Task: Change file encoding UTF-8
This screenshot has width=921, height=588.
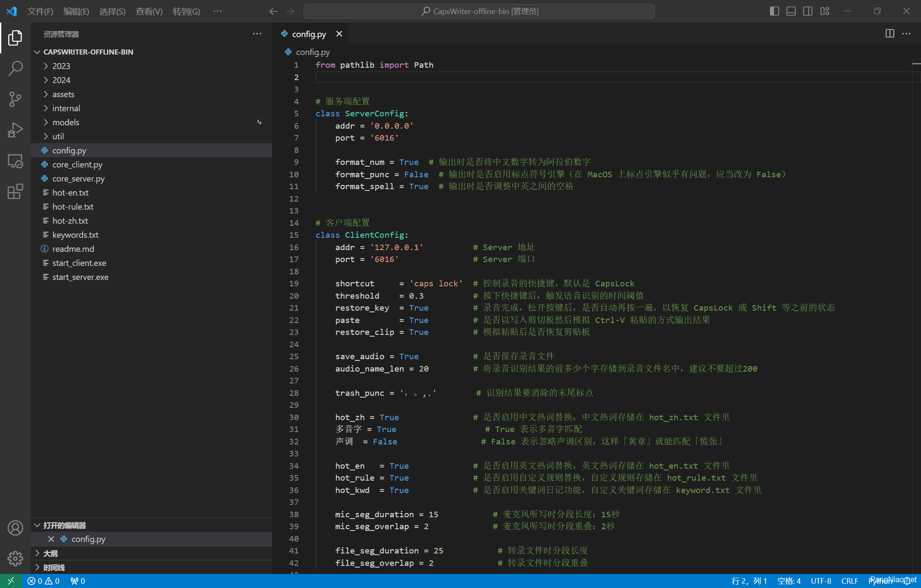Action: tap(821, 581)
